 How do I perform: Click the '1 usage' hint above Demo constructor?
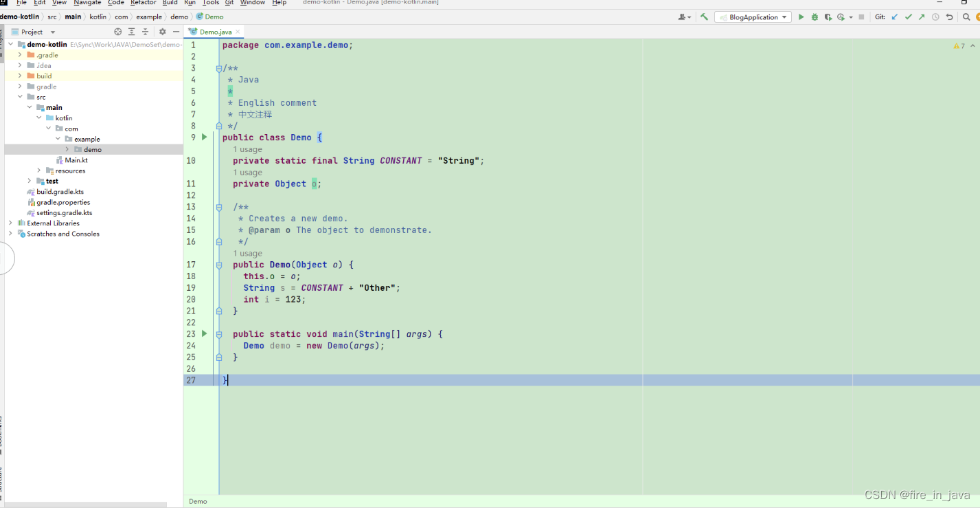tap(247, 253)
